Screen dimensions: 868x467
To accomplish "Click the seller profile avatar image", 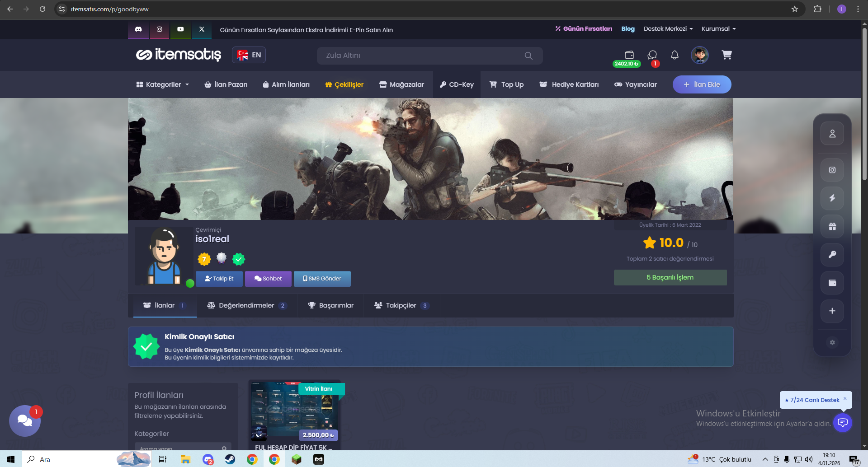I will (164, 256).
